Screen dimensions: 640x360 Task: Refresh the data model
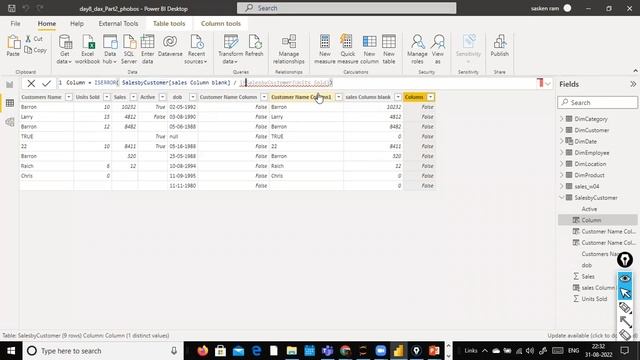pyautogui.click(x=254, y=45)
